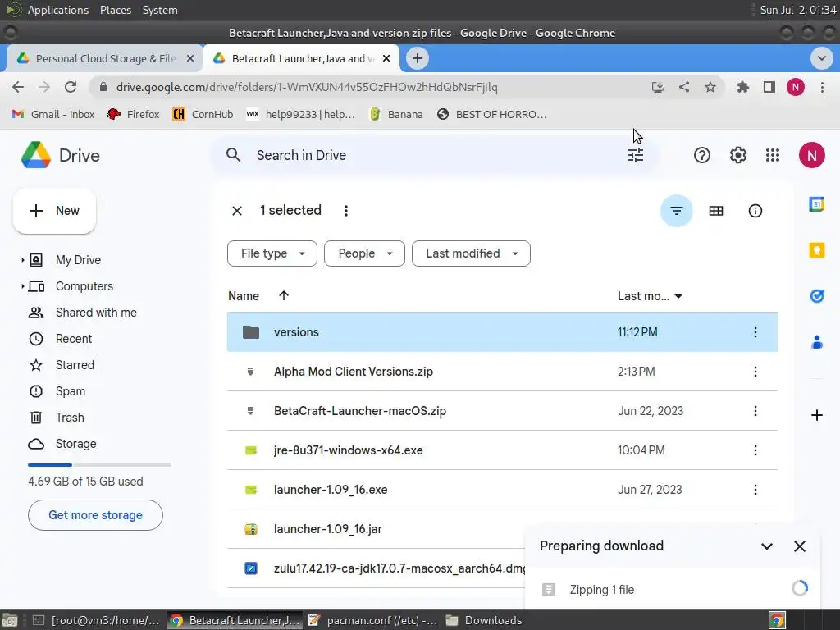The height and width of the screenshot is (630, 840).
Task: Open Chrome extensions puzzle icon
Action: (x=742, y=87)
